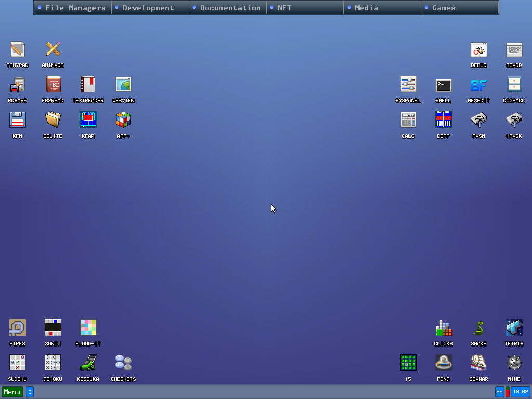Click the taskbar clock display
This screenshot has height=399, width=532.
tap(521, 392)
